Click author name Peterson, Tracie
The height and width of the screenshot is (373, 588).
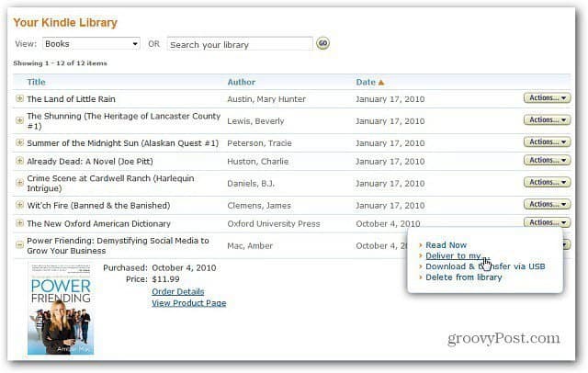click(259, 142)
